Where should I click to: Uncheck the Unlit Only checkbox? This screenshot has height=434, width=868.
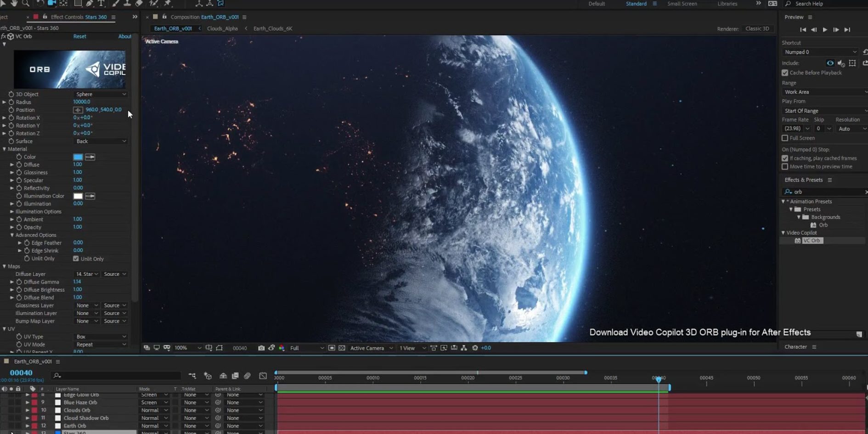(76, 259)
